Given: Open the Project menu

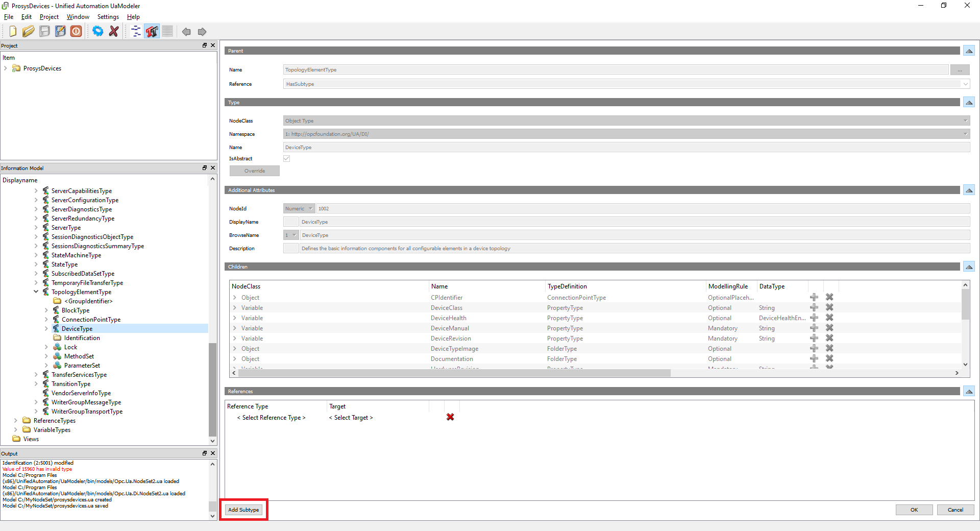Looking at the screenshot, I should tap(49, 17).
